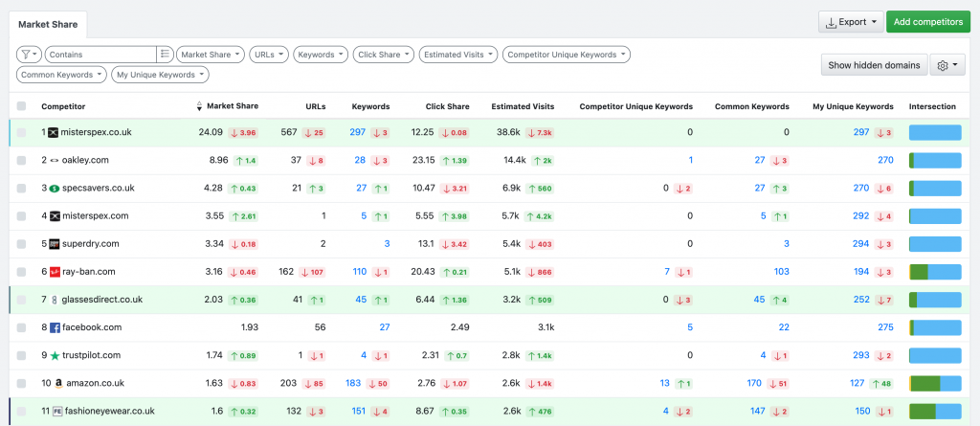Toggle the select-all checkbox in header

[22, 106]
